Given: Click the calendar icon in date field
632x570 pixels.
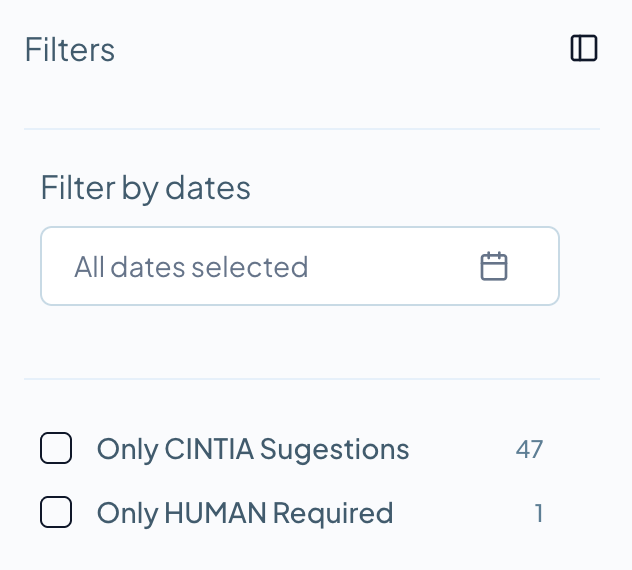Looking at the screenshot, I should tap(494, 266).
